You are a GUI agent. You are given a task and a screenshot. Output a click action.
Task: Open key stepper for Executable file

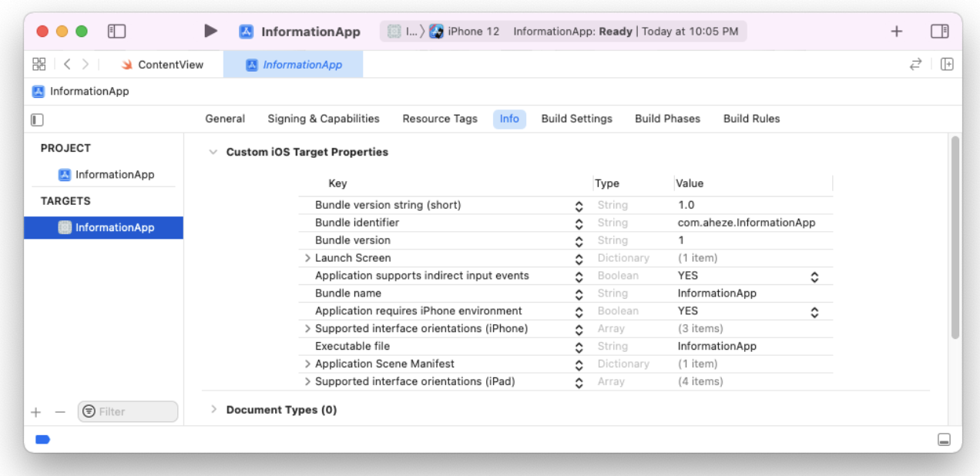(x=579, y=347)
